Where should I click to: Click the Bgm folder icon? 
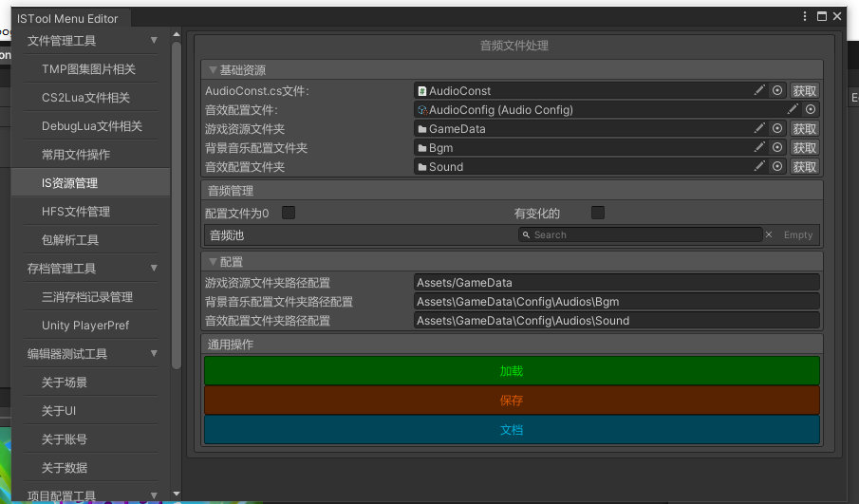(421, 148)
